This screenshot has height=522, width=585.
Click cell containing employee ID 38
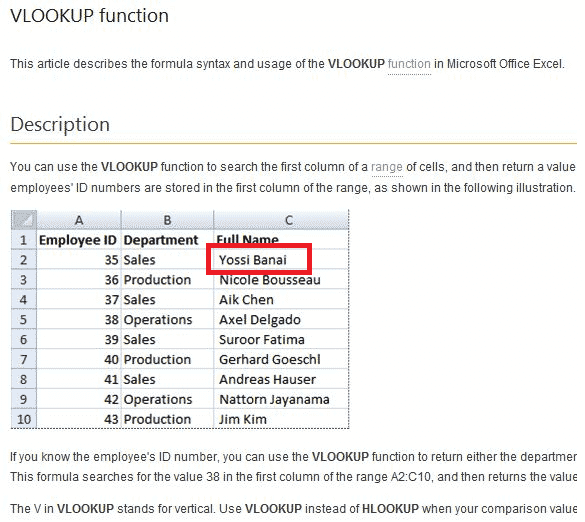click(x=79, y=319)
